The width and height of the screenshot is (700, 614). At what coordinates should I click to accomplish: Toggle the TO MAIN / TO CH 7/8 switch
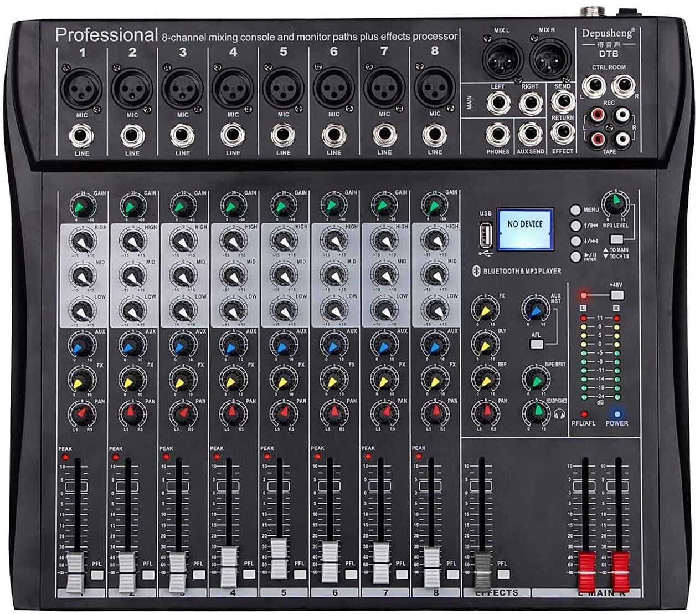[616, 239]
